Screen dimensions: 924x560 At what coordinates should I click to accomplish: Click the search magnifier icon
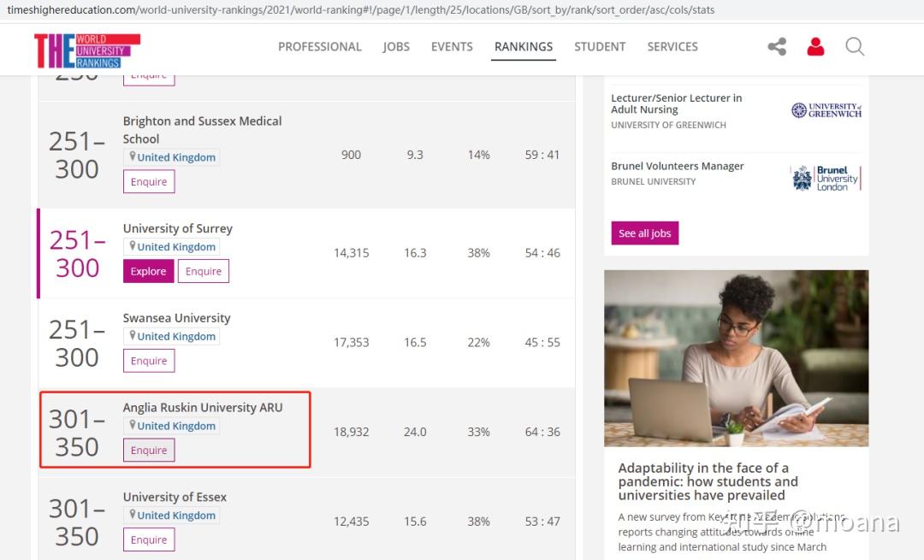point(855,47)
